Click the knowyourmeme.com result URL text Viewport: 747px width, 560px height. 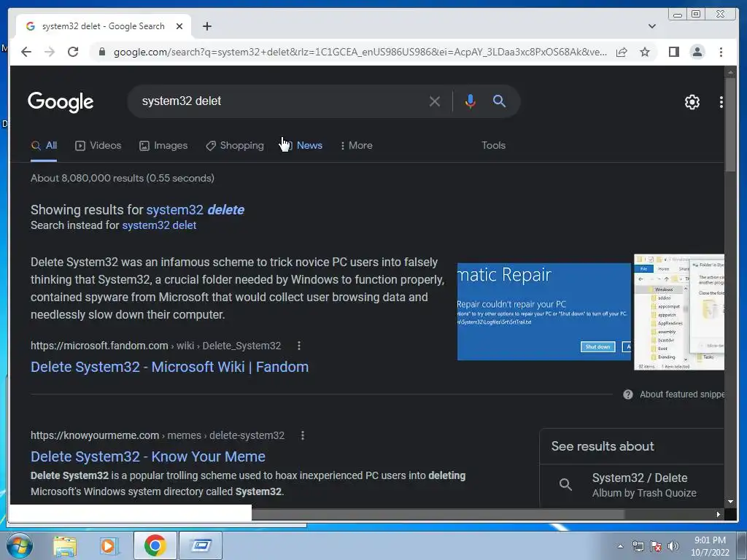point(158,435)
